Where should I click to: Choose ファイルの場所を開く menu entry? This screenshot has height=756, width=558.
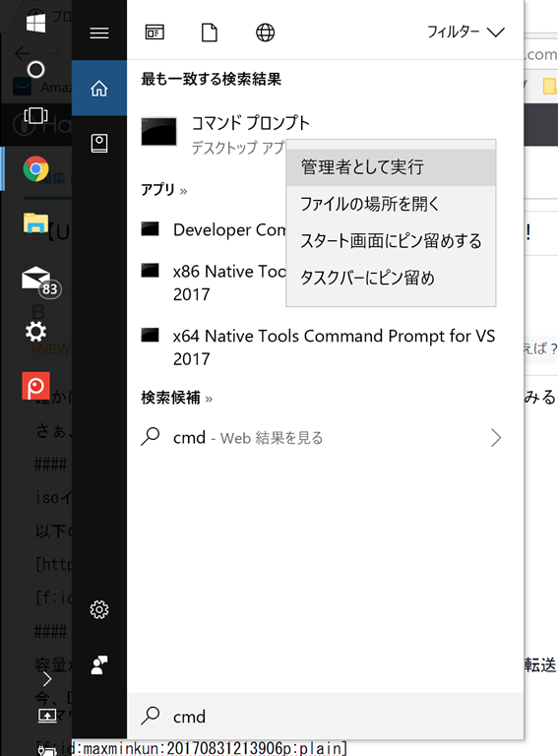(x=391, y=204)
